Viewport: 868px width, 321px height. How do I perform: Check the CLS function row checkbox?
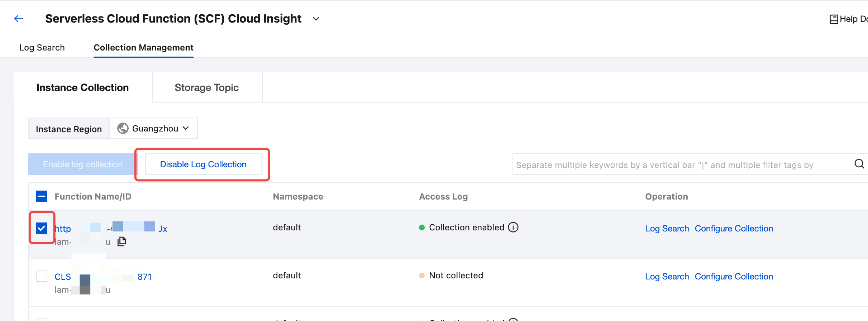[x=42, y=276]
